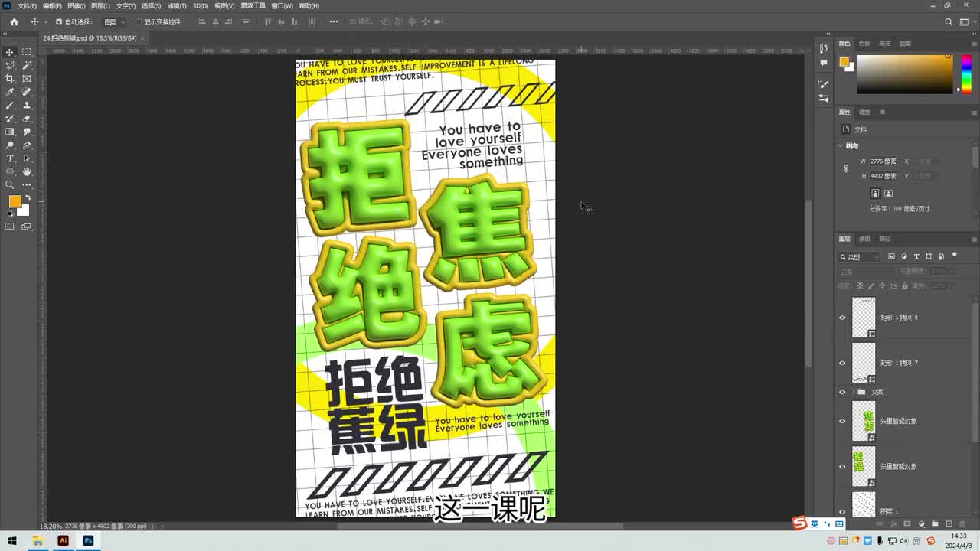Select the Zoom tool in the toolbox
Screen dimensions: 980x551
10,184
